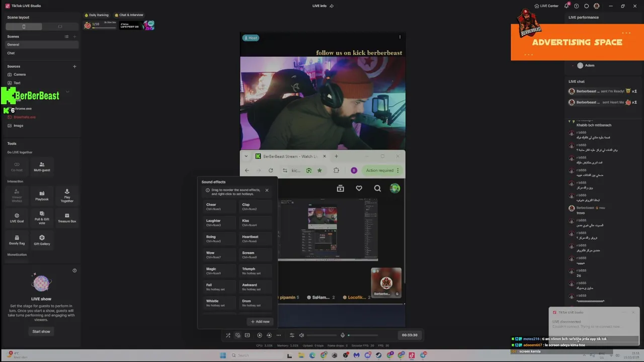644x362 pixels.
Task: Open the Gift Gallery tool
Action: (42, 240)
